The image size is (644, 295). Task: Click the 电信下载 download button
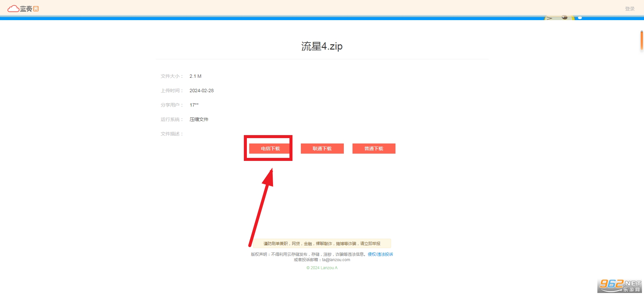[270, 149]
